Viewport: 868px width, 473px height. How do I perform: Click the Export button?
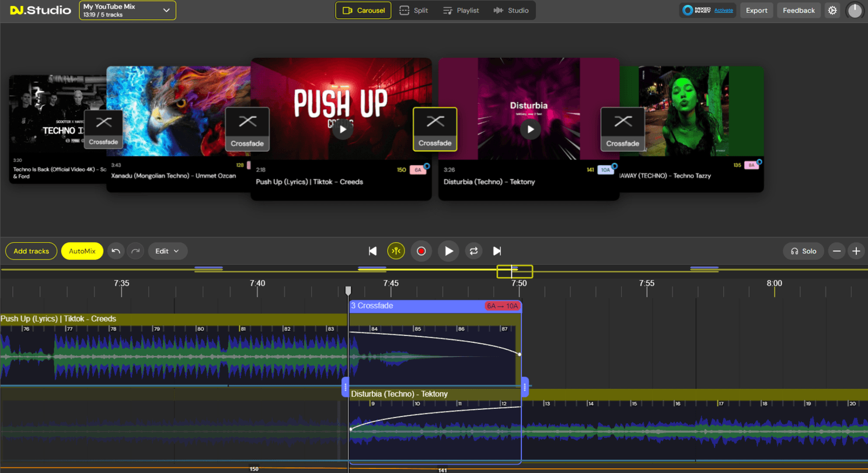pyautogui.click(x=757, y=10)
